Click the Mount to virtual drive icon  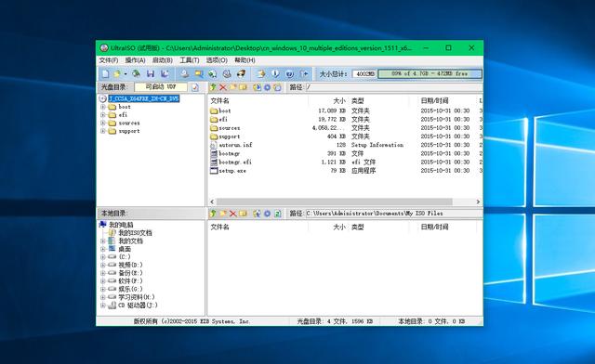coord(227,73)
